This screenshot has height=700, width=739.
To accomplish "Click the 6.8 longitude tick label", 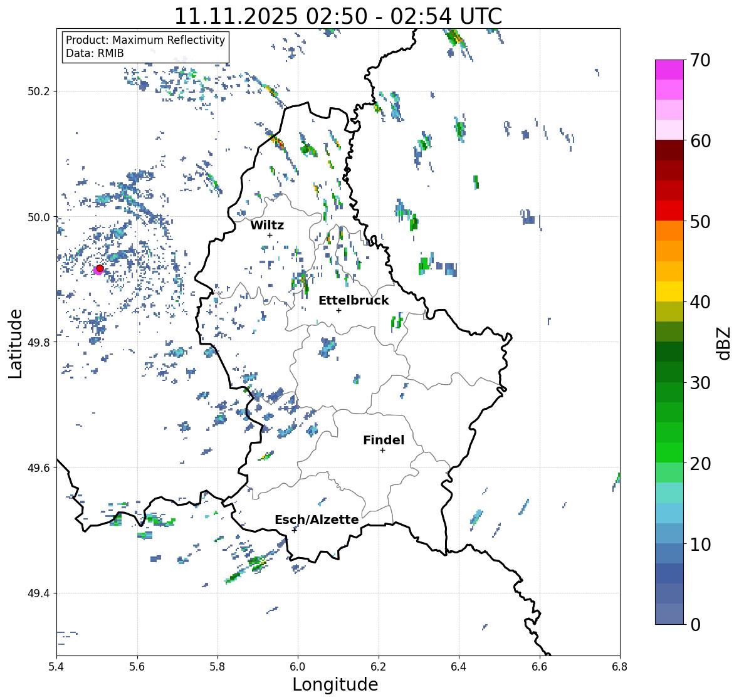I will coord(620,667).
